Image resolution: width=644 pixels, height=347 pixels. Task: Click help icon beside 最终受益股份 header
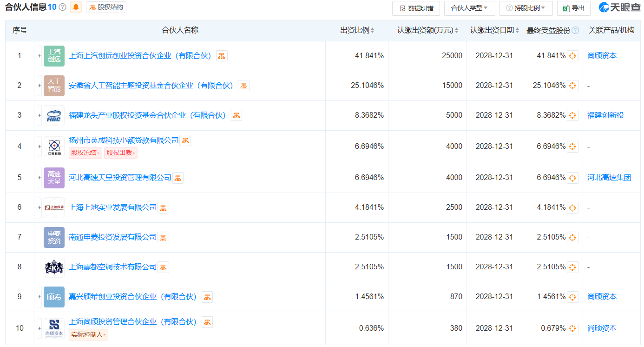click(x=575, y=30)
